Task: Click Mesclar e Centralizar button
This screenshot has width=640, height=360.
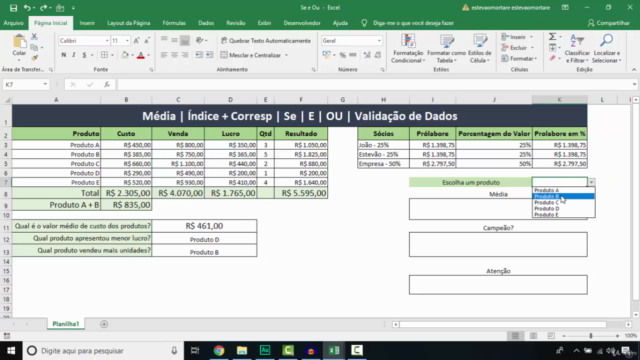Action: click(251, 55)
